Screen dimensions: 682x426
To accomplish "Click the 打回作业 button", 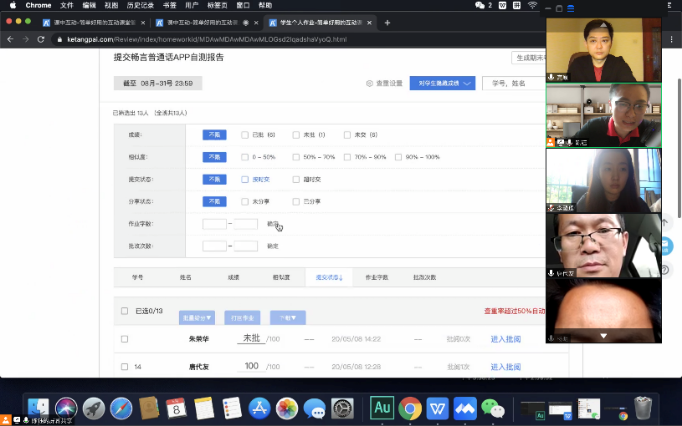I will pyautogui.click(x=242, y=317).
